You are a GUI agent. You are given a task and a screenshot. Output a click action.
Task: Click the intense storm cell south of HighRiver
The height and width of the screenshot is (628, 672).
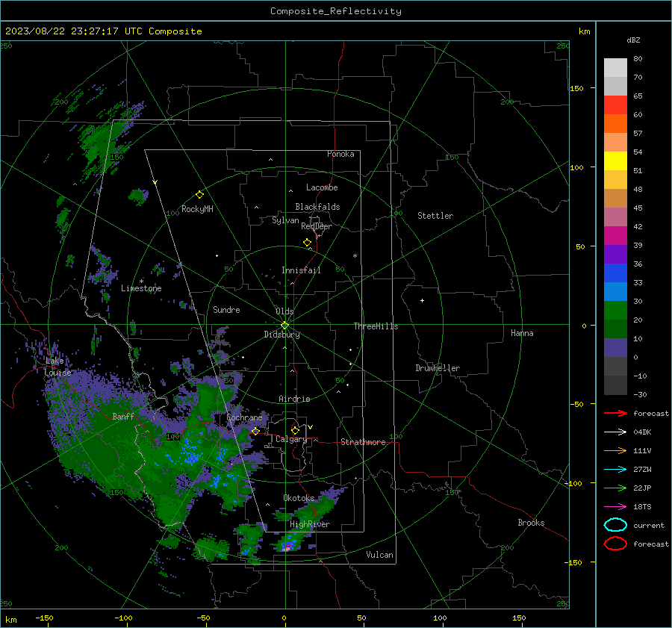[287, 547]
